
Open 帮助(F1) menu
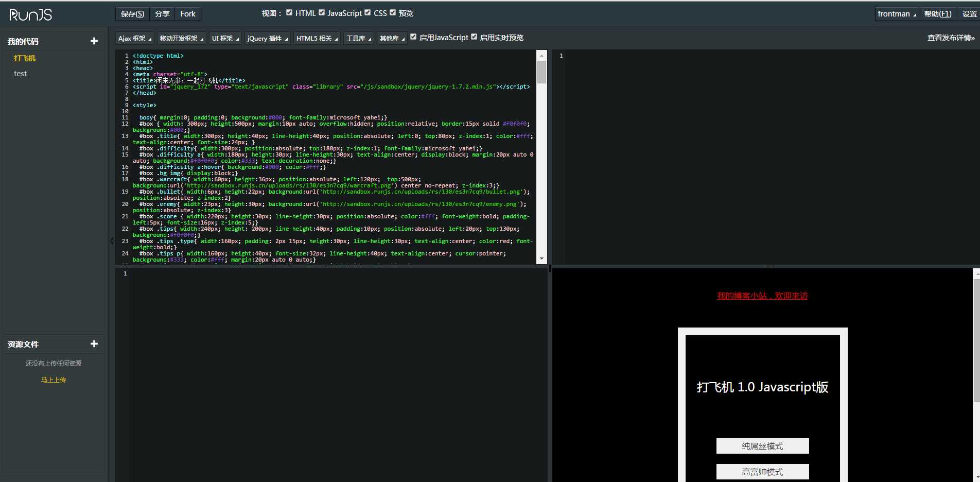(x=938, y=14)
